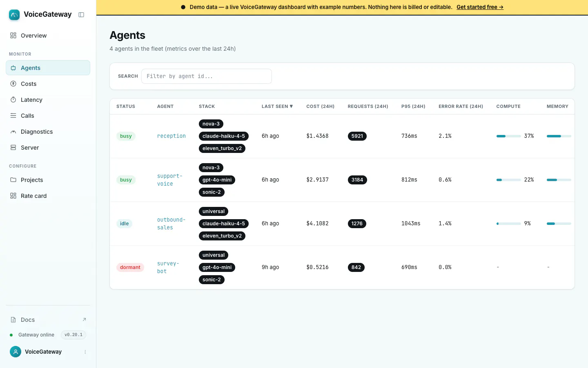Click the Docs document icon
588x368 pixels.
pos(13,320)
